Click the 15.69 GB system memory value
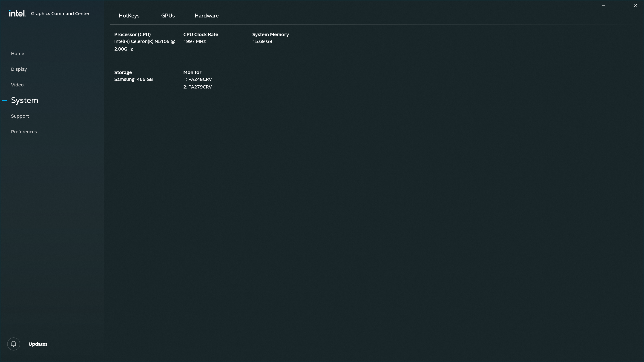The width and height of the screenshot is (644, 362). click(x=262, y=41)
